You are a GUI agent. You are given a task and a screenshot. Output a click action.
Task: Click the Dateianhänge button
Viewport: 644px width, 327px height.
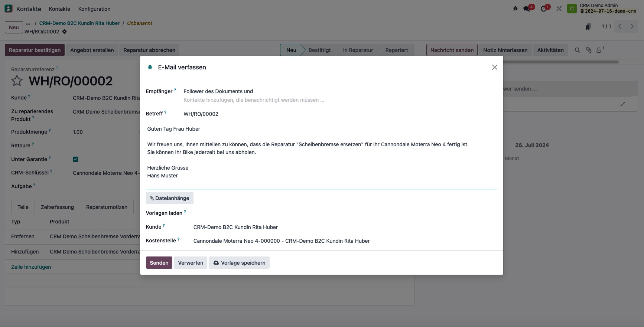(x=169, y=198)
